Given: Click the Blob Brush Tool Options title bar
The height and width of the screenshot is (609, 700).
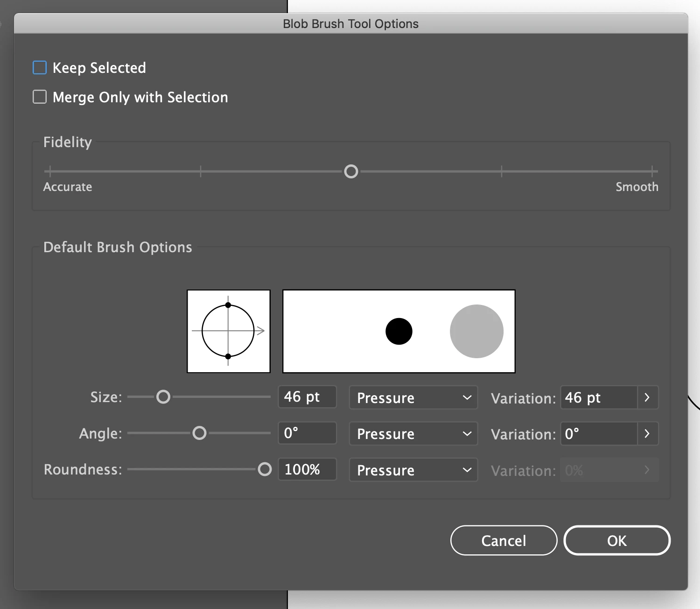Looking at the screenshot, I should point(351,23).
